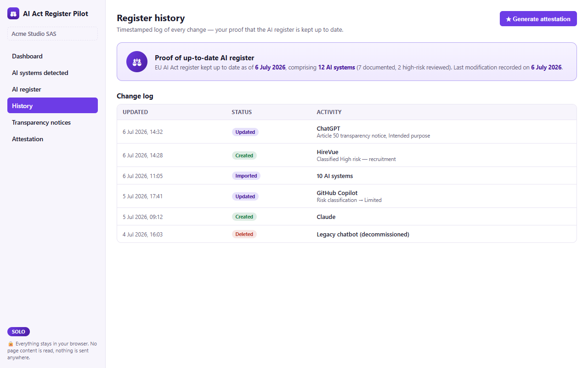Go to AI systems detected

point(52,73)
